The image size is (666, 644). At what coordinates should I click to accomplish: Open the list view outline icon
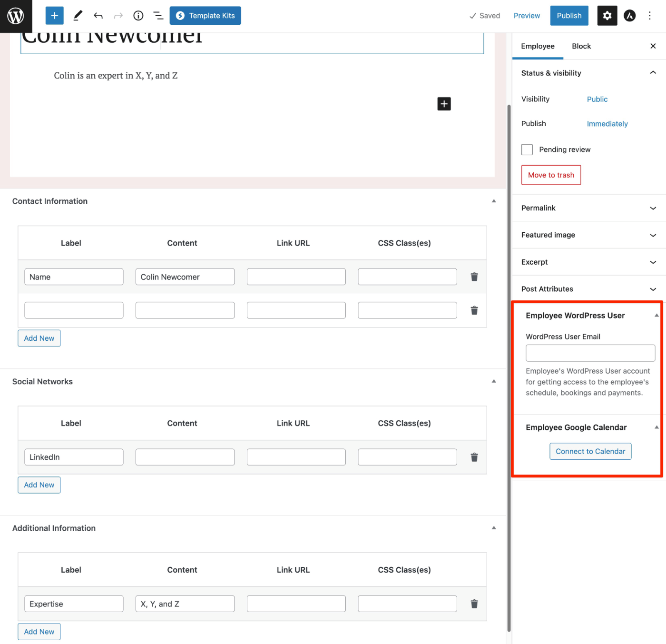pos(158,16)
